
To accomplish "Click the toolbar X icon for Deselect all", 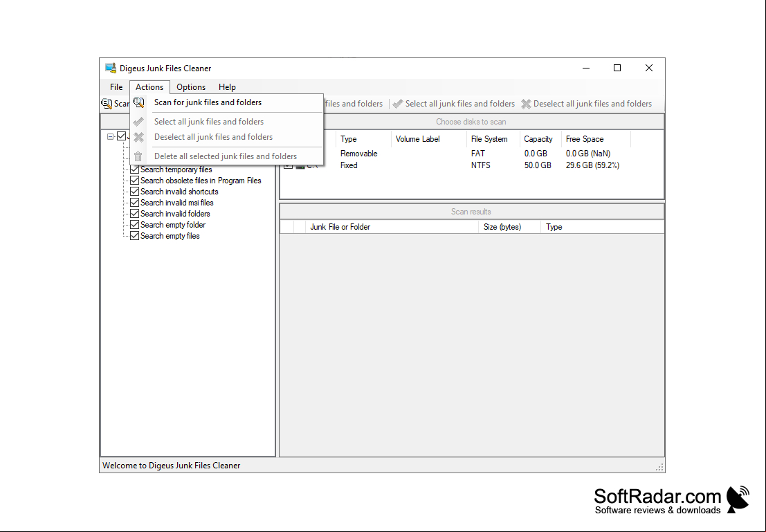I will [x=526, y=104].
